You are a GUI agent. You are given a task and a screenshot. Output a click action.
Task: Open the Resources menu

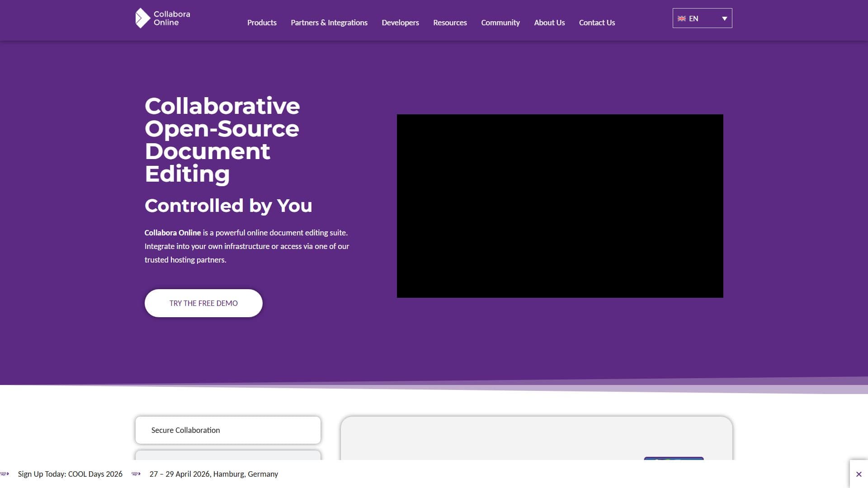[450, 23]
